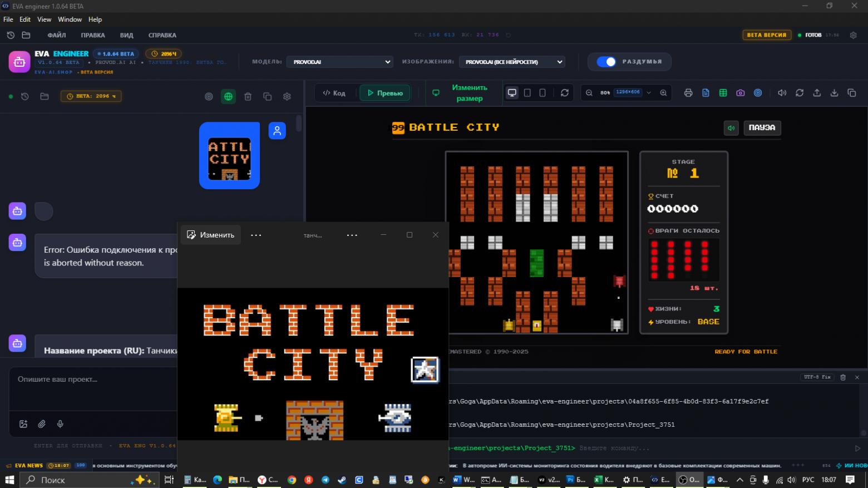Click the Опишите ваш проект prompt field
This screenshot has width=868, height=488.
(x=93, y=388)
